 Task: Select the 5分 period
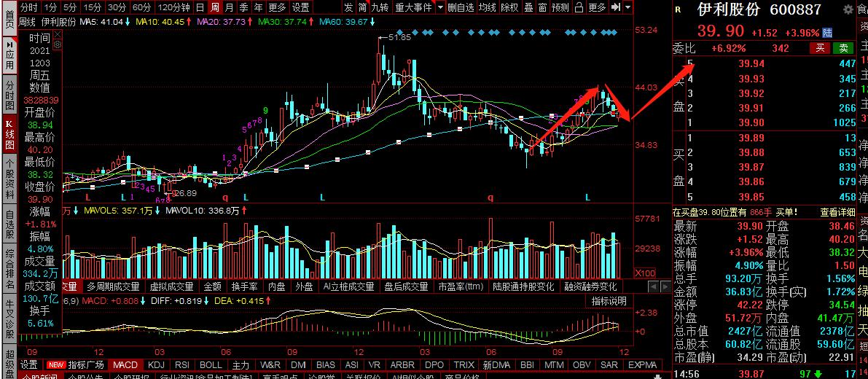coord(70,7)
